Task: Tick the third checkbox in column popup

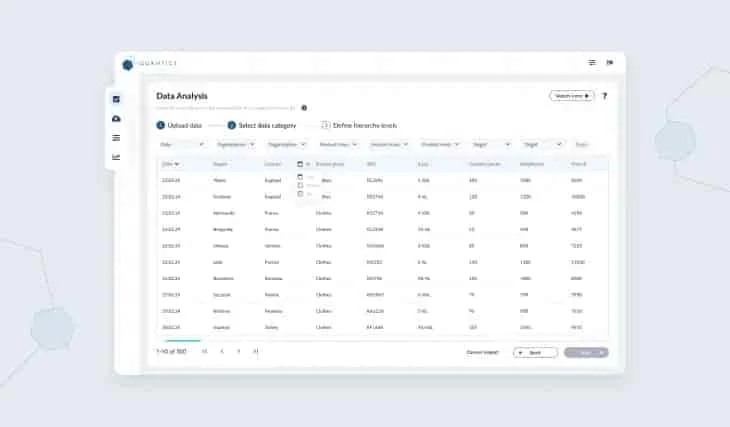Action: coord(300,193)
